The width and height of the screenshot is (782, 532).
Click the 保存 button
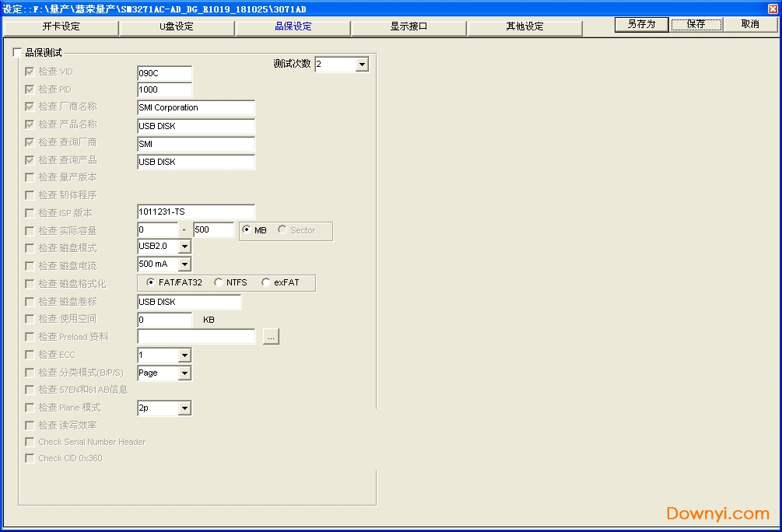click(x=696, y=24)
